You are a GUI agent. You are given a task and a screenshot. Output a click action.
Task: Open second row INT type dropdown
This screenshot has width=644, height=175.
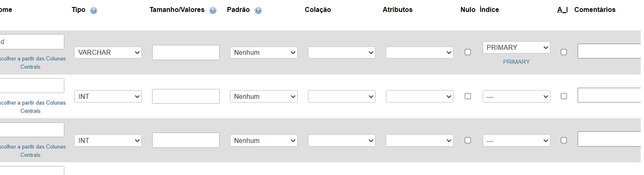108,96
